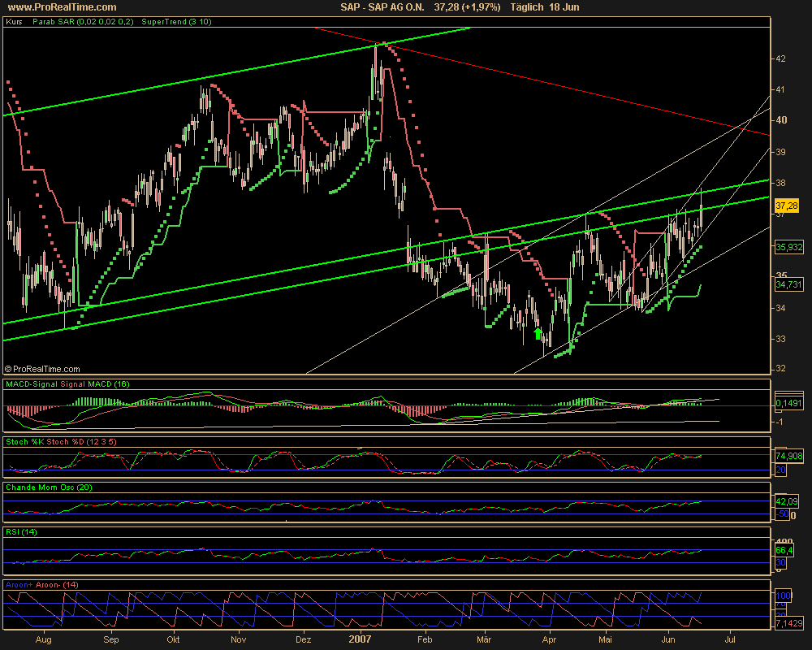This screenshot has height=650, width=812.
Task: Click the -50 Chande level label
Action: click(x=782, y=514)
